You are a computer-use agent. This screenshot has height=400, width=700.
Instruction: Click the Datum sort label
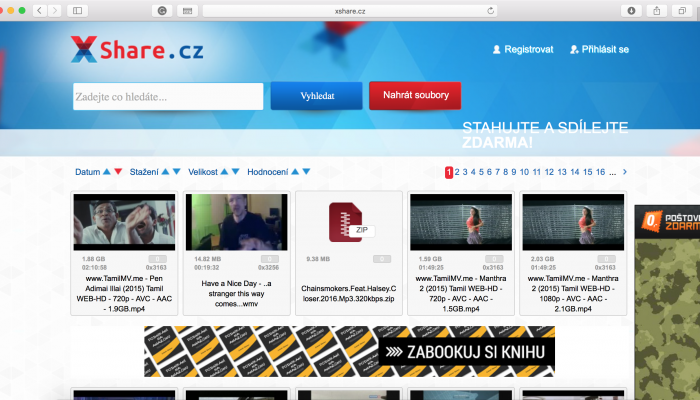(88, 172)
